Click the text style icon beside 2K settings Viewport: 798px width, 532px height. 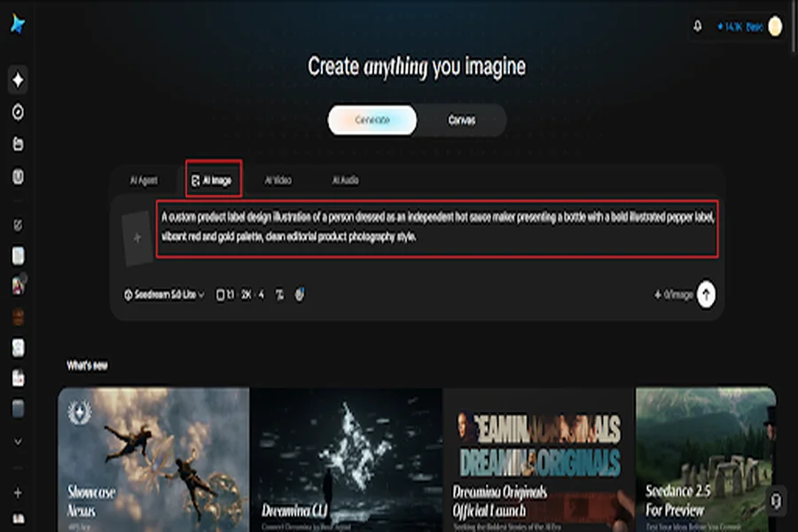[279, 294]
